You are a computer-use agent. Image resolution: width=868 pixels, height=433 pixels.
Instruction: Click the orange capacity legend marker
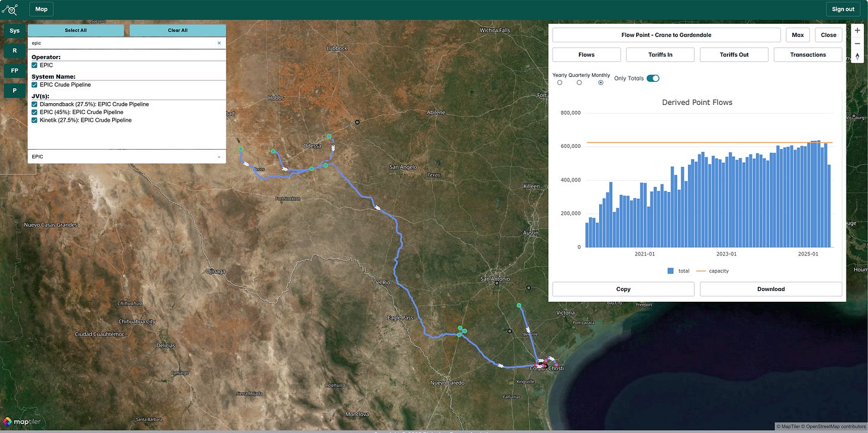coord(700,271)
